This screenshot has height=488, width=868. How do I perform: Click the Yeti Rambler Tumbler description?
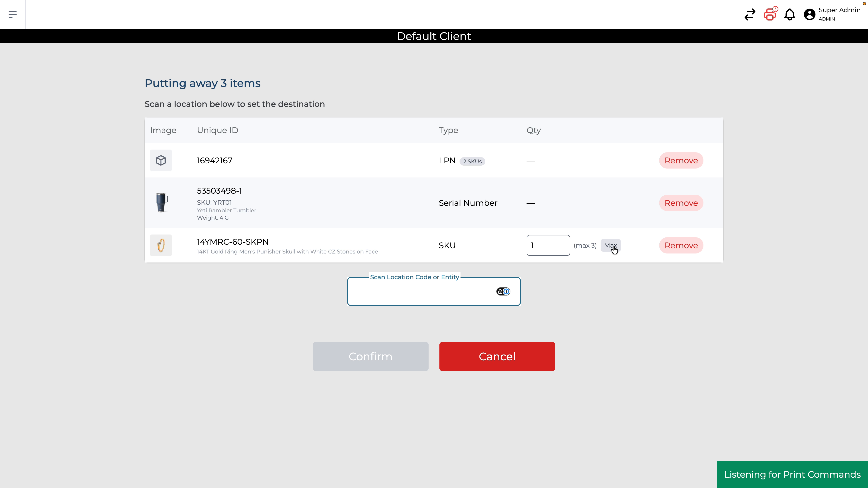click(226, 211)
